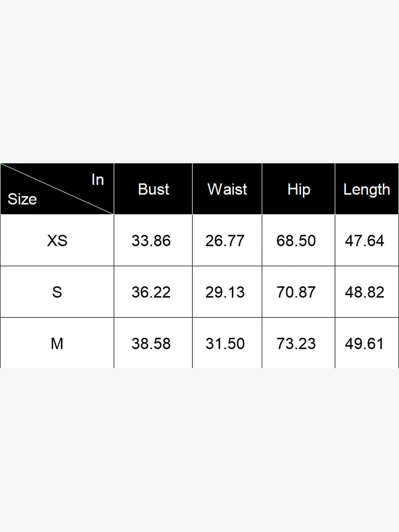Select the S size row label
399x532 pixels.
(57, 292)
